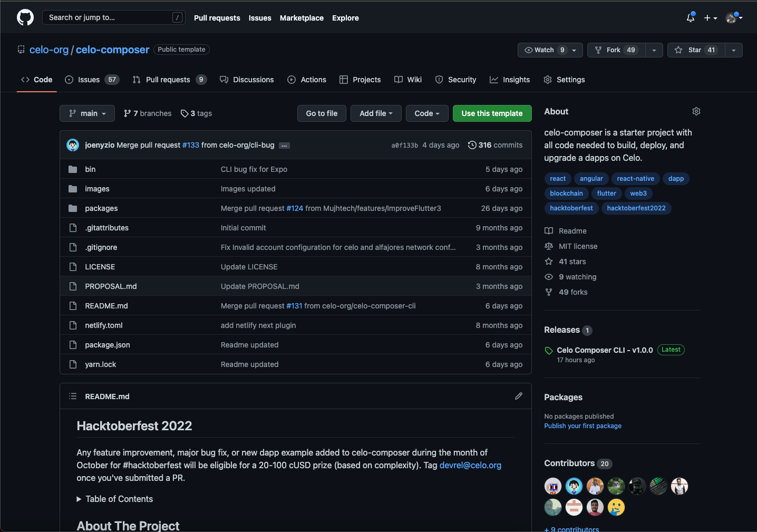The height and width of the screenshot is (532, 757).
Task: View the 7 branches link
Action: 148,113
